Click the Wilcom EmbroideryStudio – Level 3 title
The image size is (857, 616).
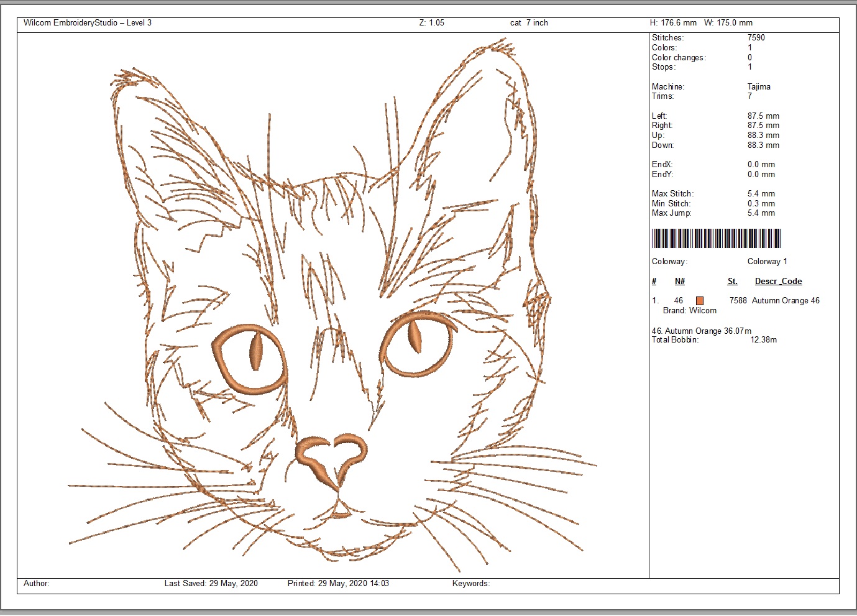88,23
